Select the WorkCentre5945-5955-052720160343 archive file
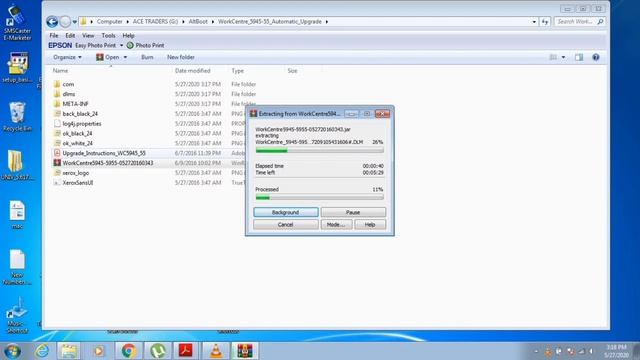 click(x=108, y=163)
